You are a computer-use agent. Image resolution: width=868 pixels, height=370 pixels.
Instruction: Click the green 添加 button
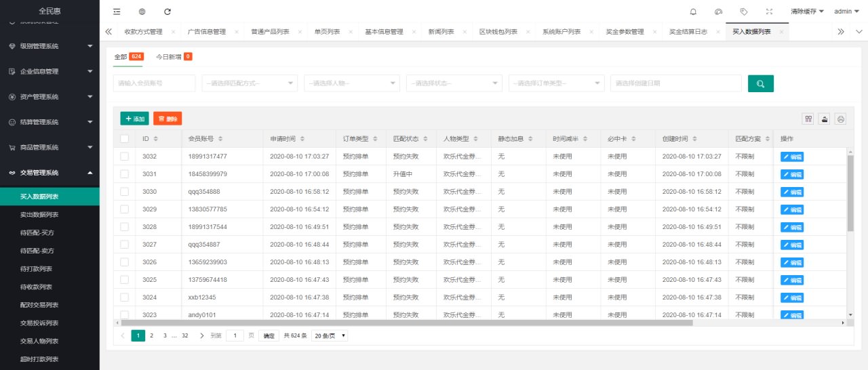[135, 119]
